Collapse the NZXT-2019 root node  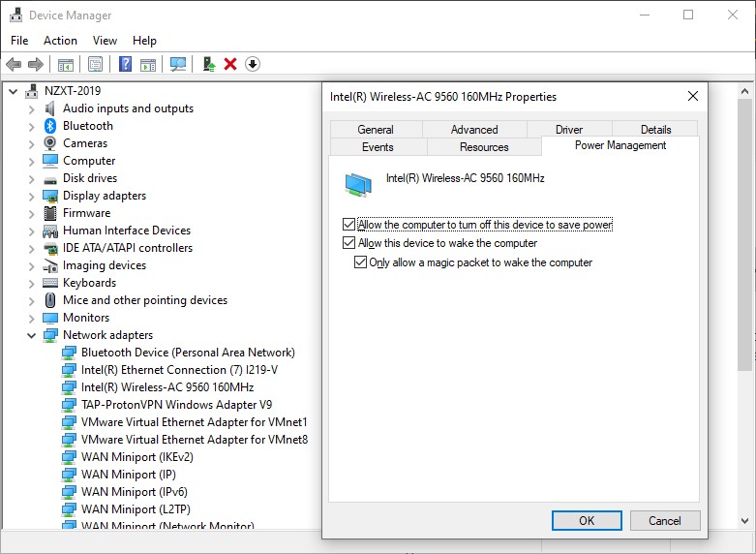point(13,91)
